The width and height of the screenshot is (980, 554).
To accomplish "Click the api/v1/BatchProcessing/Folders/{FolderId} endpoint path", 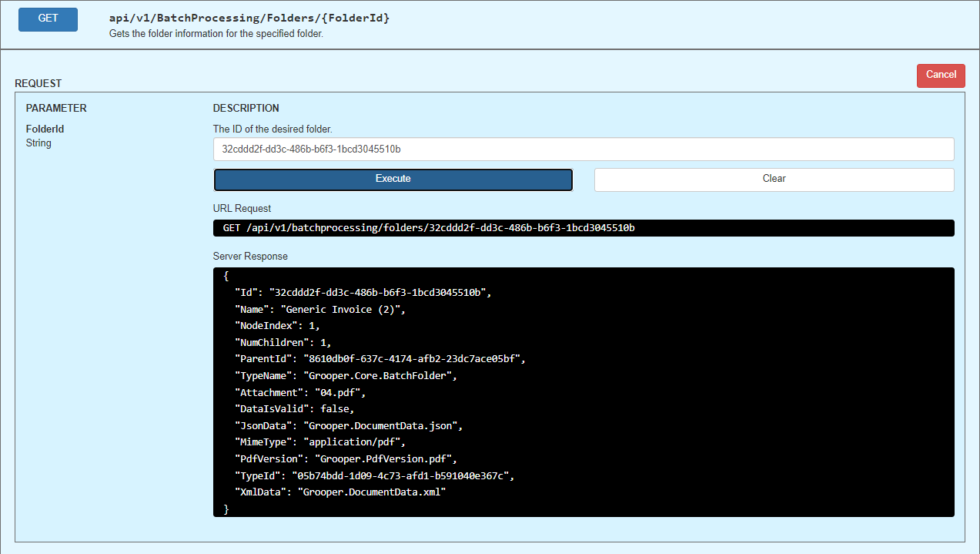I will 249,18.
